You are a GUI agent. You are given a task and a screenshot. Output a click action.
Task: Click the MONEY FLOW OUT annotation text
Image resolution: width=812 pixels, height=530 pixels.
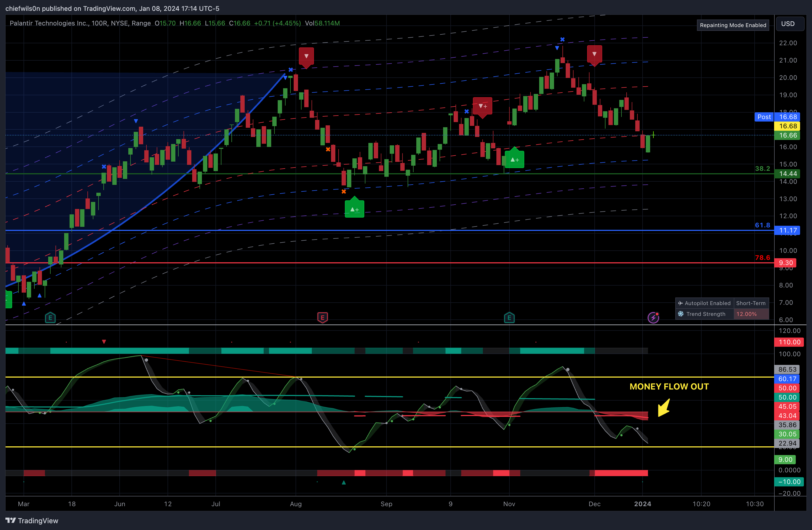click(x=669, y=387)
